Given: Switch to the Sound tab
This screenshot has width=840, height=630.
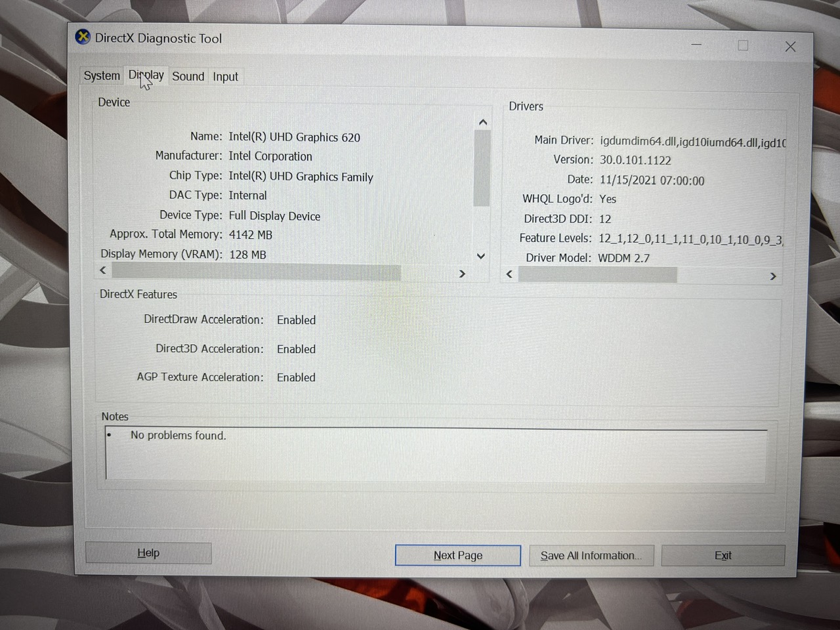Looking at the screenshot, I should coord(188,76).
